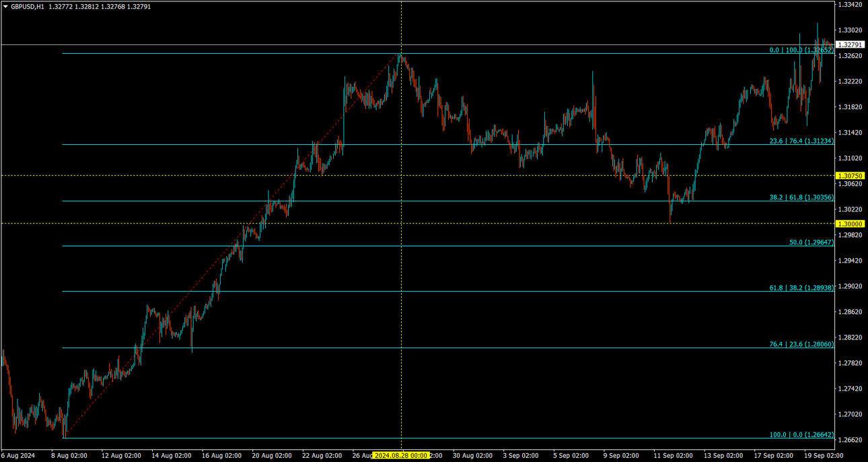868x462 pixels.
Task: Click time axis label 5 Sep 02:00
Action: pyautogui.click(x=573, y=456)
